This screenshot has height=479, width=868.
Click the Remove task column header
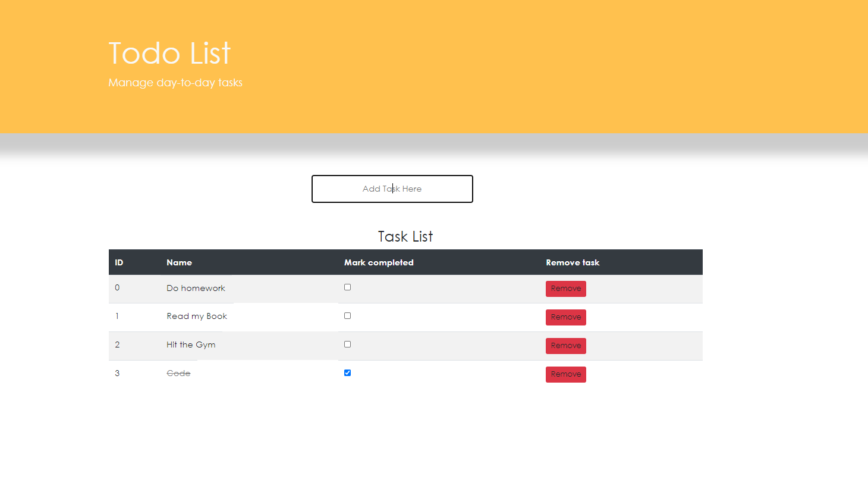(x=573, y=262)
